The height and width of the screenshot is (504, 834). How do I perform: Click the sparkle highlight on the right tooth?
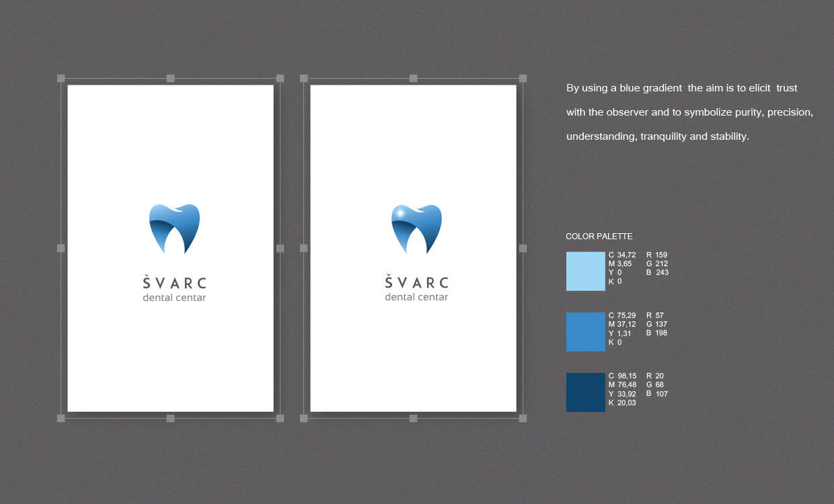pos(400,213)
